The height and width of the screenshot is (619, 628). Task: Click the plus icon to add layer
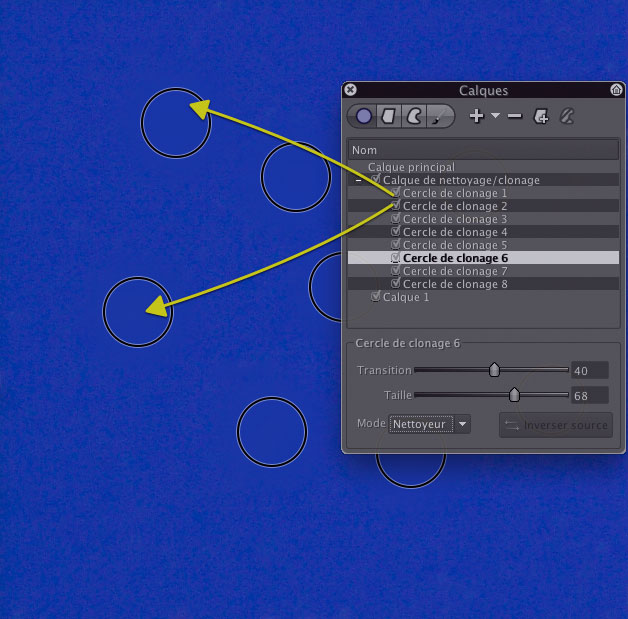click(476, 116)
